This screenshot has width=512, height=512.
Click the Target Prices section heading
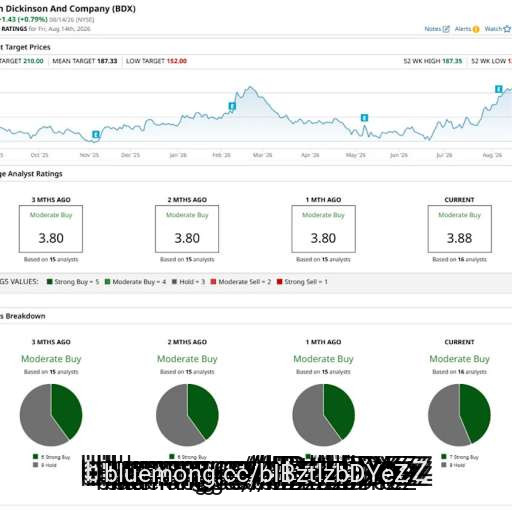point(25,47)
